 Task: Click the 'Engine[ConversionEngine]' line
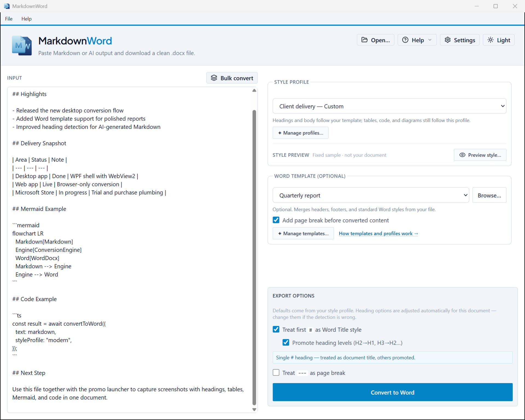coord(48,250)
